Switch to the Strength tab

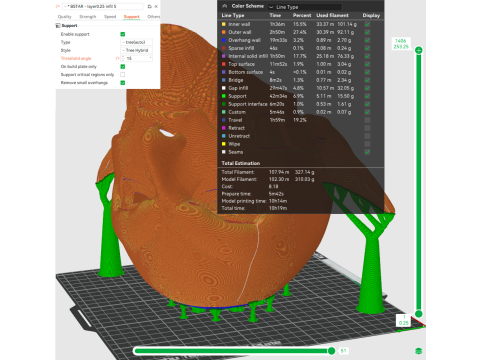(x=88, y=16)
